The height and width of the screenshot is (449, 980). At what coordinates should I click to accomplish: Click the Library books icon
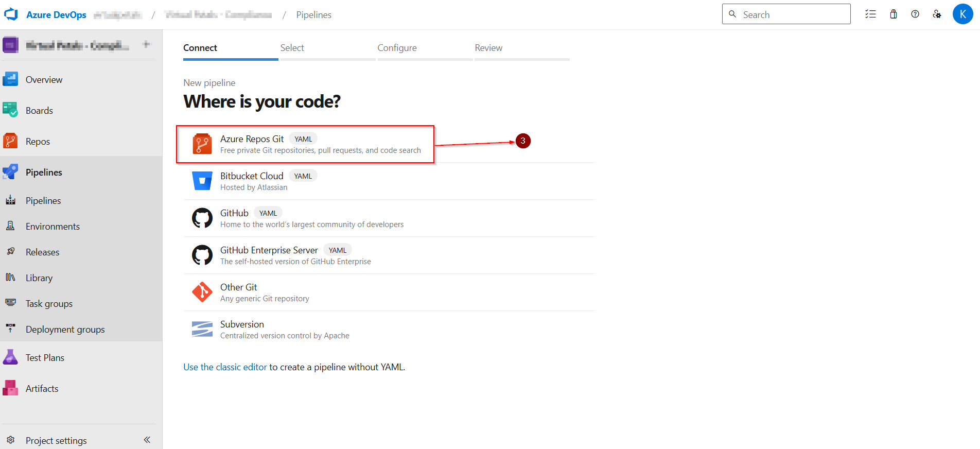point(10,278)
